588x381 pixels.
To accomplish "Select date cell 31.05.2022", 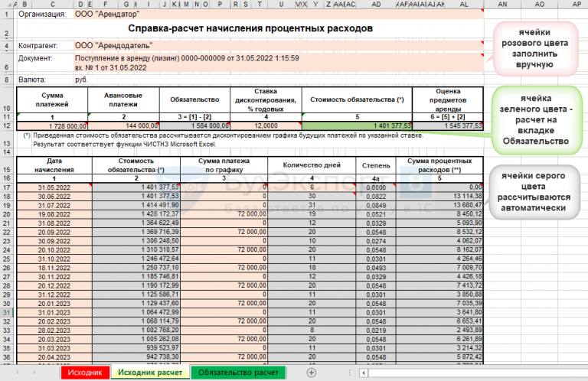I will click(54, 187).
